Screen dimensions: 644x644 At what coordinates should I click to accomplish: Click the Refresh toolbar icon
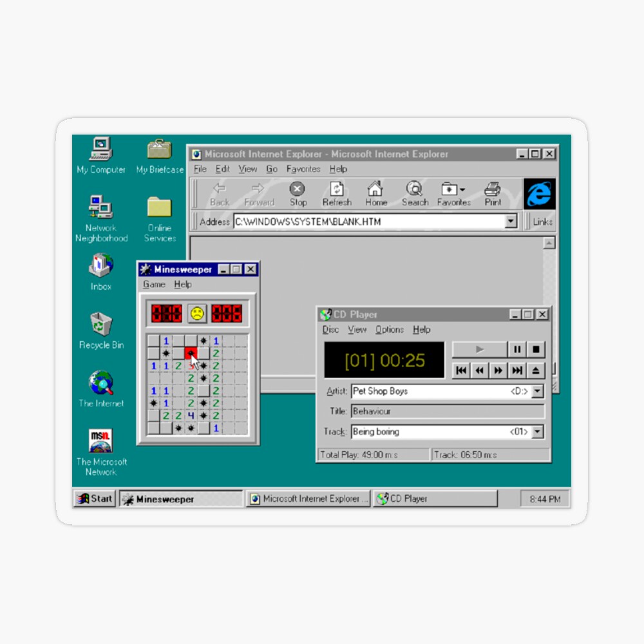(337, 194)
